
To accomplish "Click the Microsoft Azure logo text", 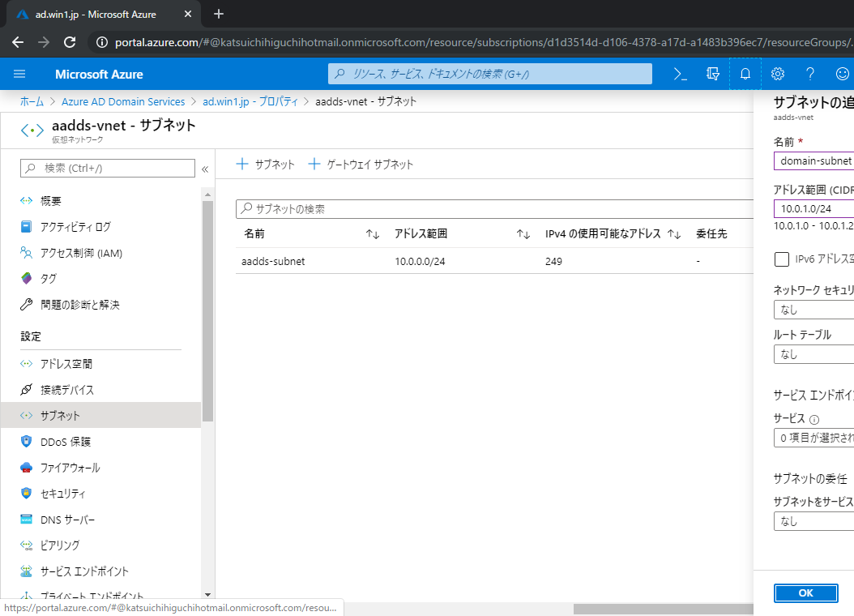I will pyautogui.click(x=99, y=75).
